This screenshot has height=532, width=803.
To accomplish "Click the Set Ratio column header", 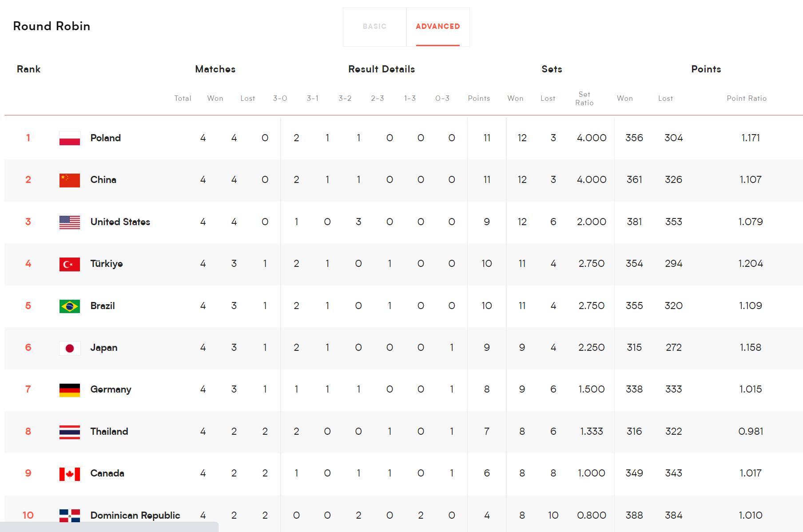I will [584, 99].
